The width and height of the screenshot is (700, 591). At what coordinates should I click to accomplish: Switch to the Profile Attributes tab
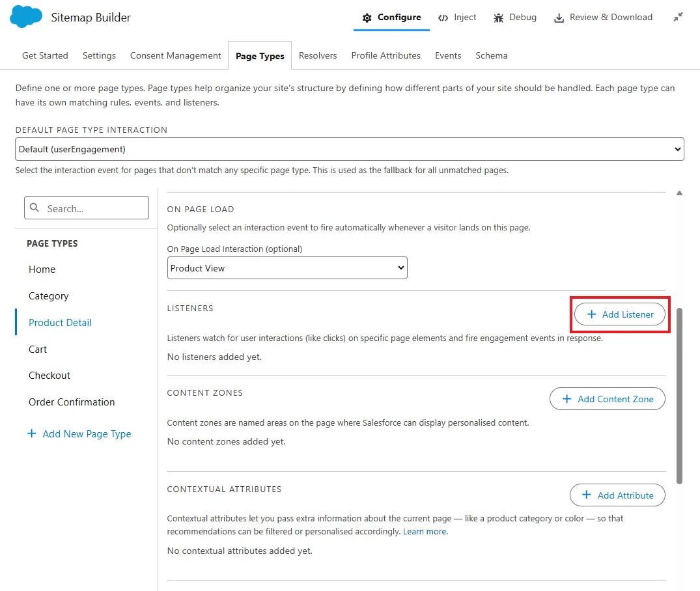tap(385, 55)
